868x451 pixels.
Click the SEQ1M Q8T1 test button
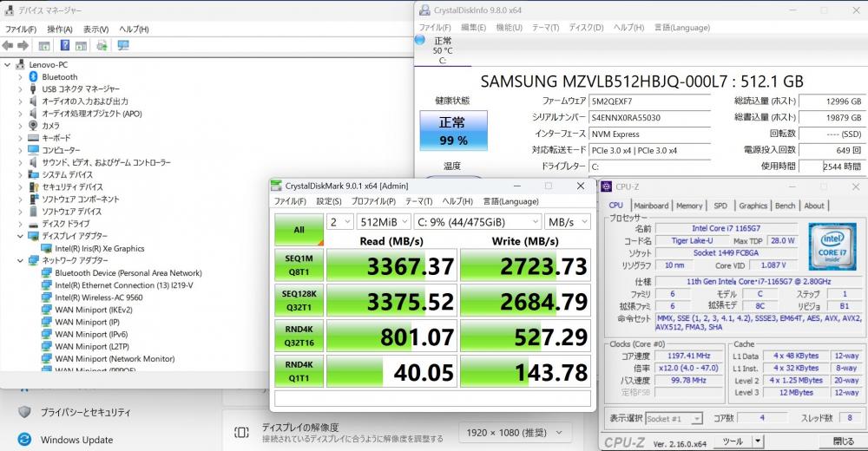click(299, 265)
